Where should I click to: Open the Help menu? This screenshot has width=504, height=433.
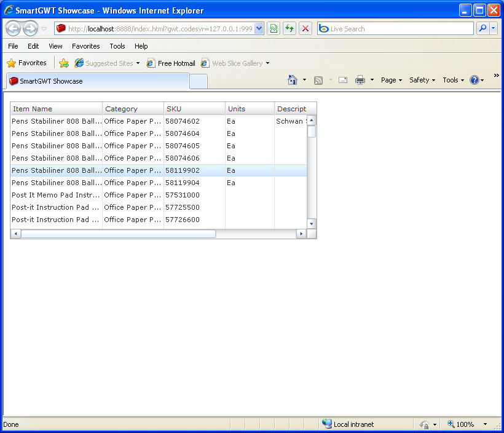(x=141, y=46)
